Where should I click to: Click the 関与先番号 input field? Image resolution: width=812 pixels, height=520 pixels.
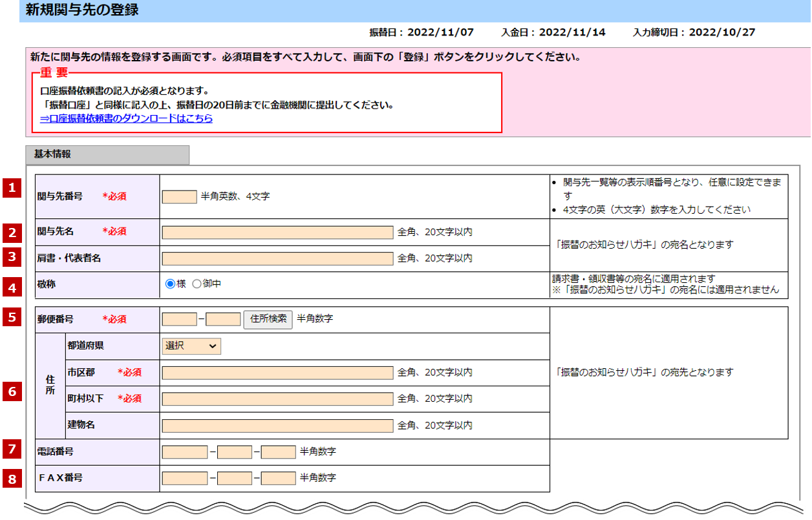[x=179, y=196]
